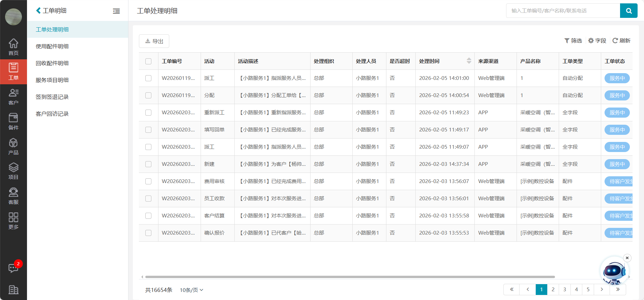Open the 产品 products cube icon
The height and width of the screenshot is (300, 644).
point(13,146)
